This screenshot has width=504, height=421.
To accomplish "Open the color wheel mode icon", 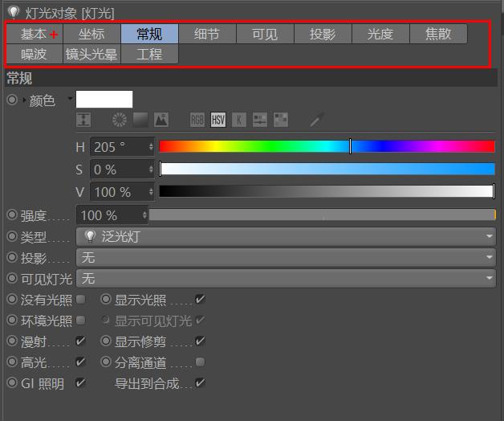I will tap(120, 120).
